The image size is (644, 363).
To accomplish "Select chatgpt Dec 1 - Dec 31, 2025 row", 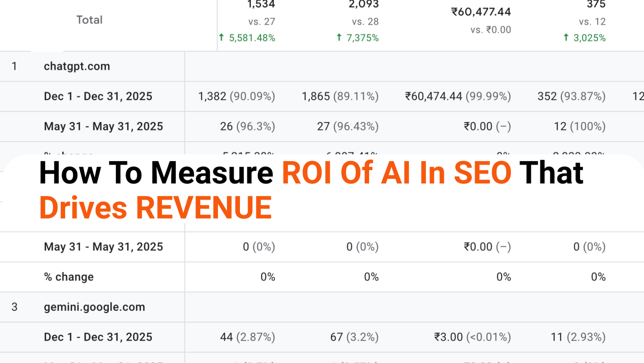I will pos(322,97).
